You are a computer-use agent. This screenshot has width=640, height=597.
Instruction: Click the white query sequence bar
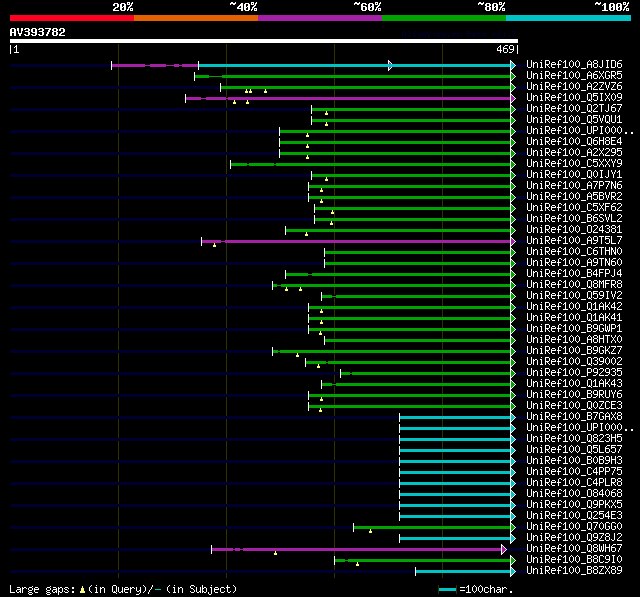[x=264, y=41]
